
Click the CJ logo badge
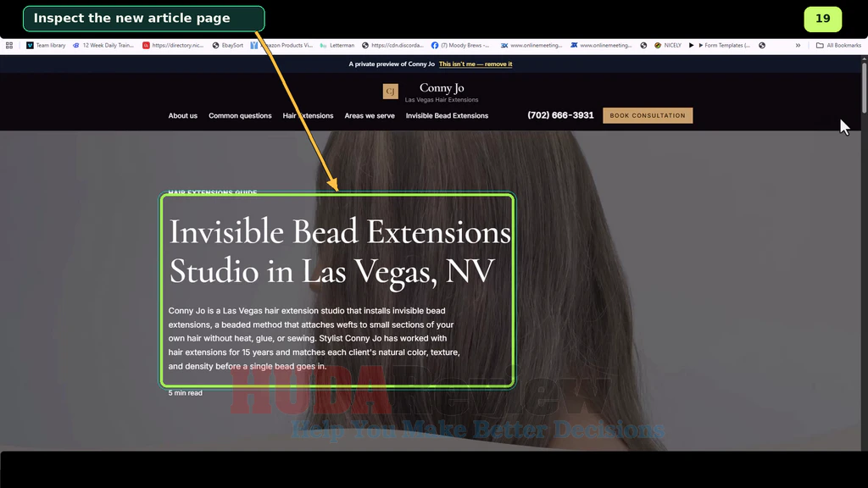pos(390,91)
